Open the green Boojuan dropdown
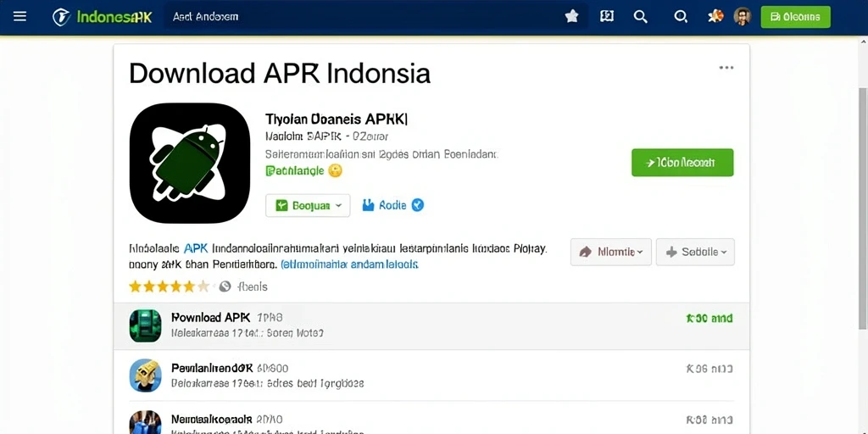The image size is (868, 434). [308, 205]
